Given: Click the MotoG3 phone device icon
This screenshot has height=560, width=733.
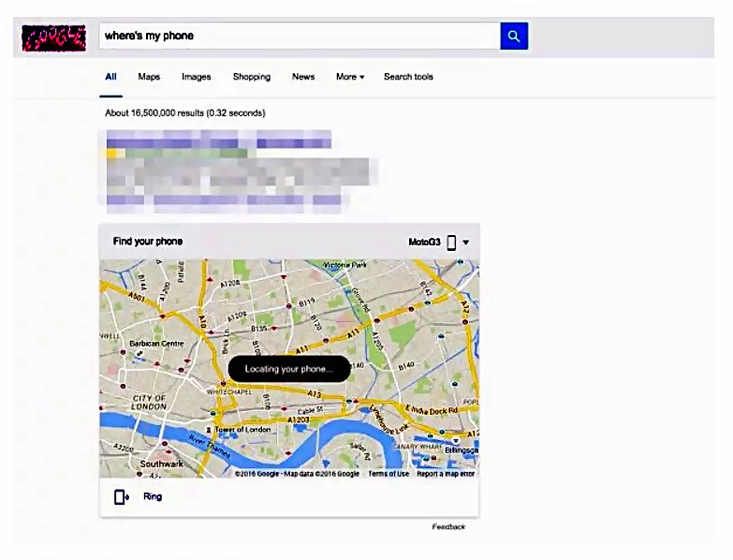Looking at the screenshot, I should click(451, 243).
